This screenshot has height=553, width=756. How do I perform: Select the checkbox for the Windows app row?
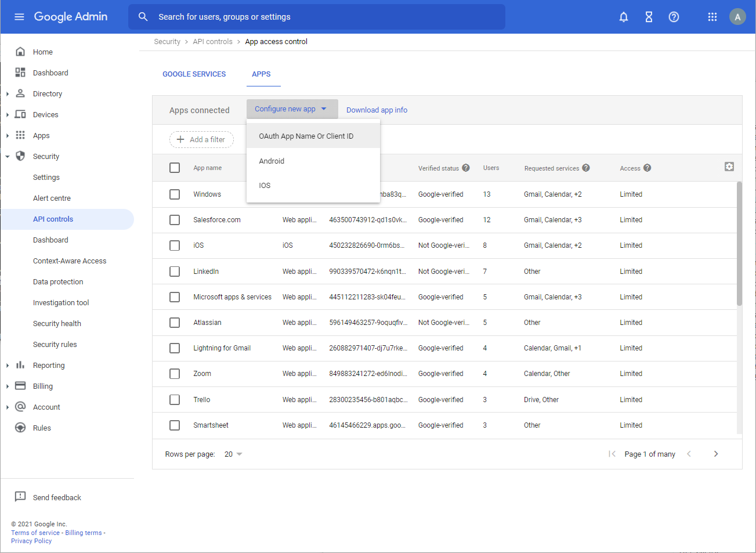[x=175, y=194]
